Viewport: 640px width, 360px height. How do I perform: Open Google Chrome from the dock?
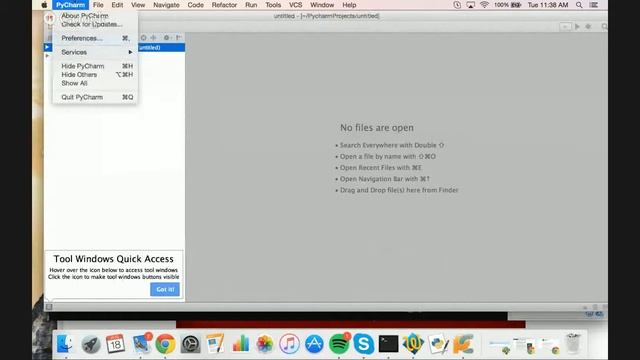click(x=165, y=344)
